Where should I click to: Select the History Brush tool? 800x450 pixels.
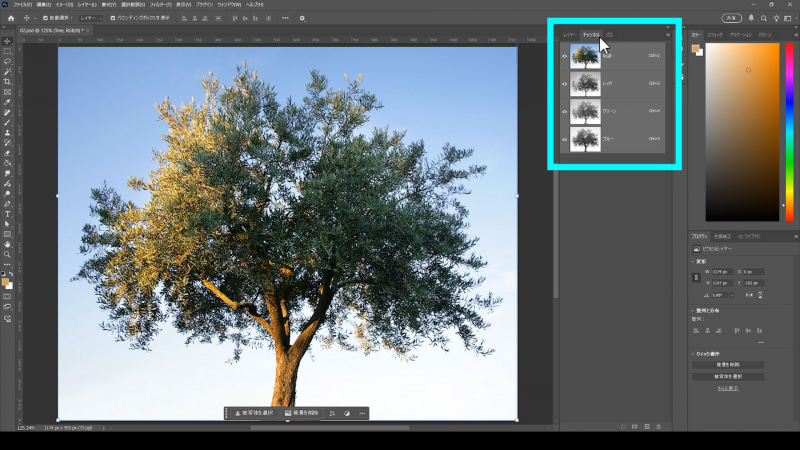tap(7, 143)
